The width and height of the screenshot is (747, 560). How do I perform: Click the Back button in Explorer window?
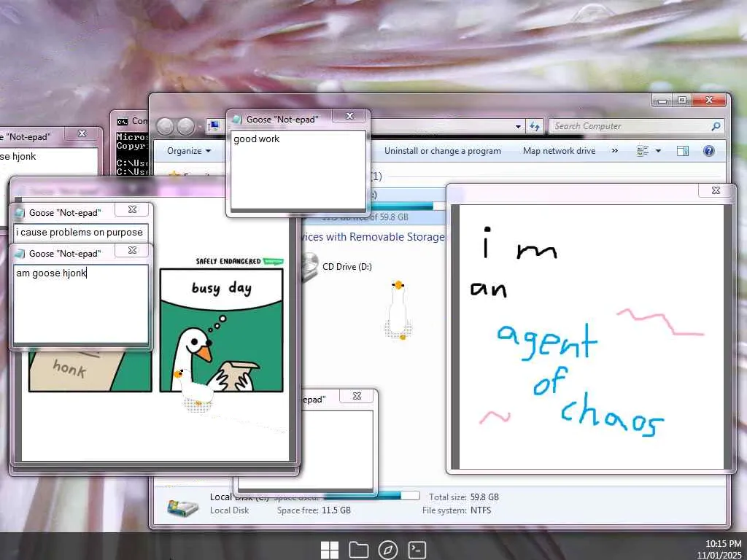click(x=166, y=126)
